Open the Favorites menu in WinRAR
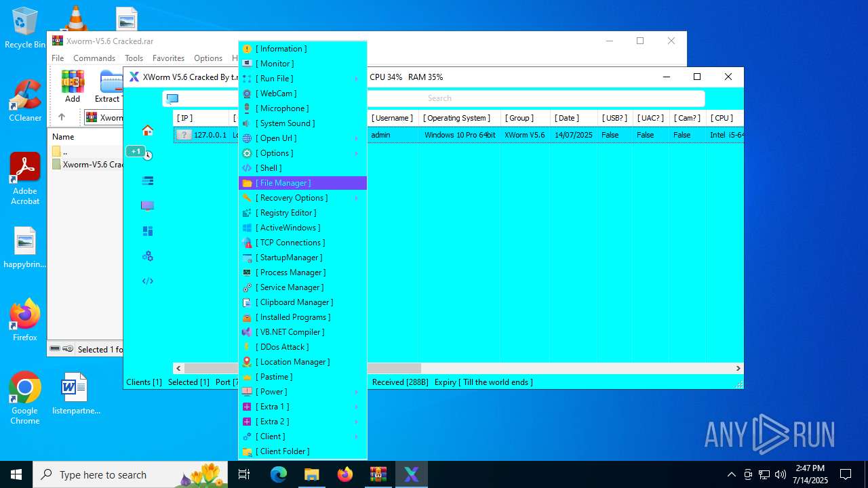Screen dimensions: 868x488 168,58
